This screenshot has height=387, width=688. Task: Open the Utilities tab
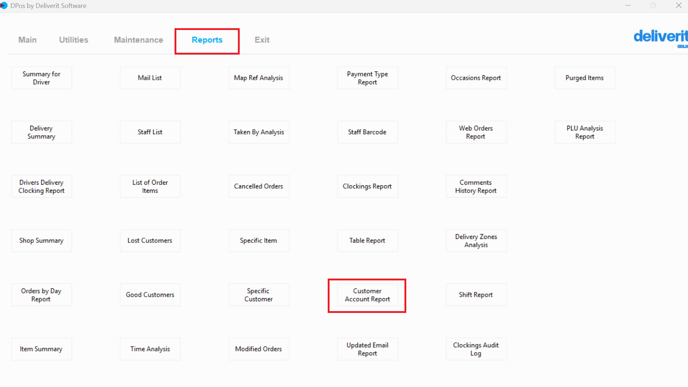pos(73,40)
